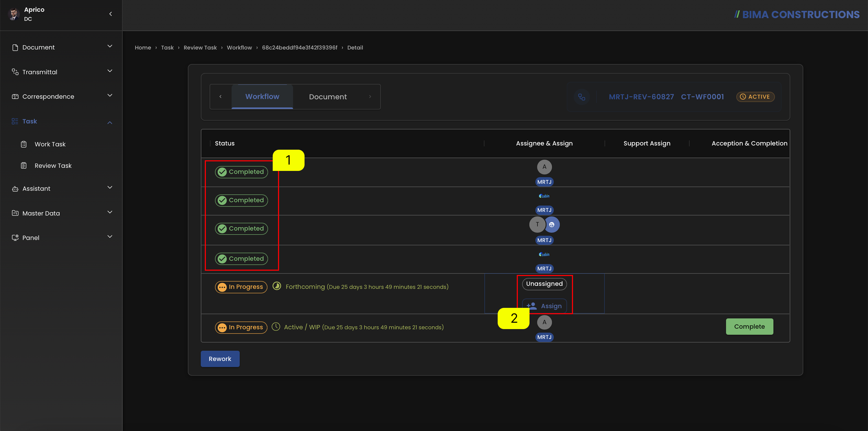Expand the Assistant chevron
The height and width of the screenshot is (431, 868).
coord(110,187)
